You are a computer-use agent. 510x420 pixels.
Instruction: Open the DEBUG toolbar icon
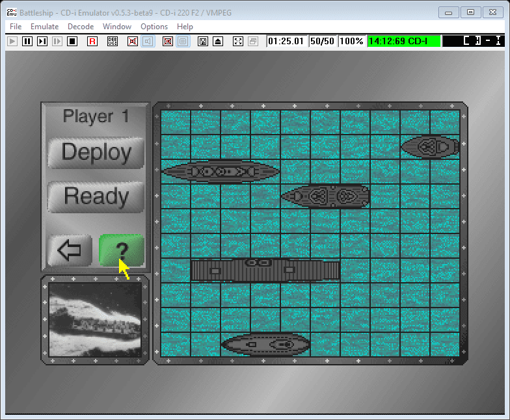click(113, 41)
